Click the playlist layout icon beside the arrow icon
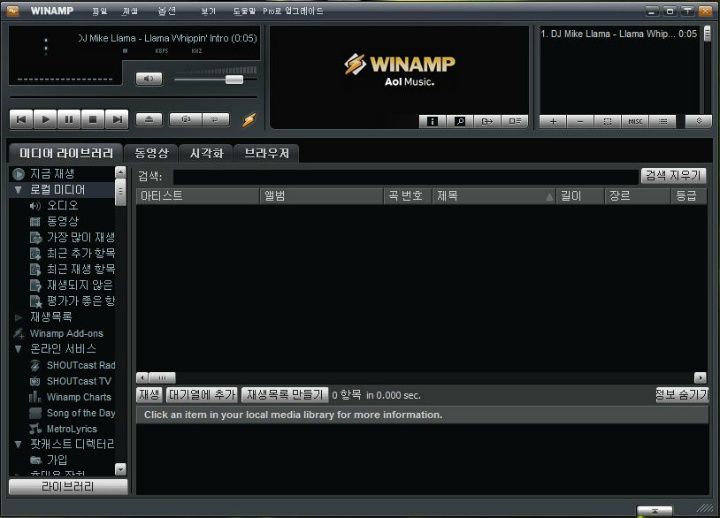 515,121
